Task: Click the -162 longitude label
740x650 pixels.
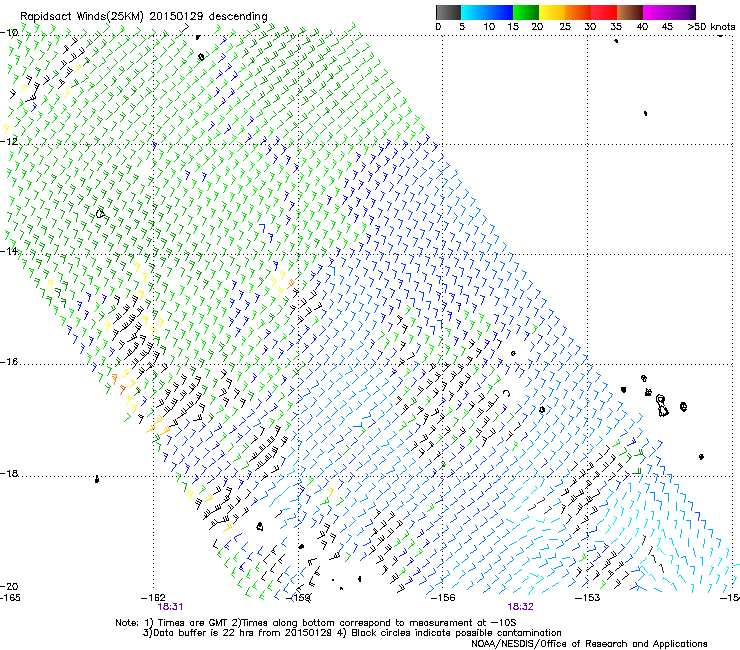Action: point(153,598)
